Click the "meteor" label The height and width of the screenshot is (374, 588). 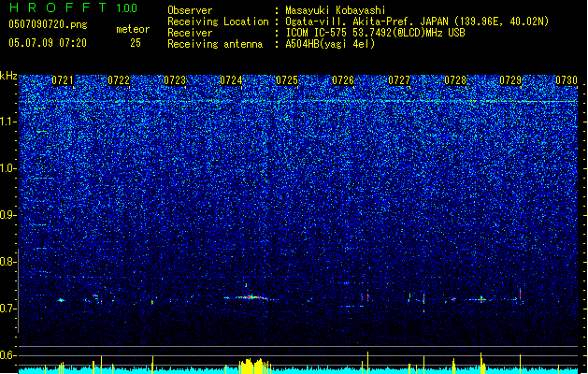coord(133,29)
